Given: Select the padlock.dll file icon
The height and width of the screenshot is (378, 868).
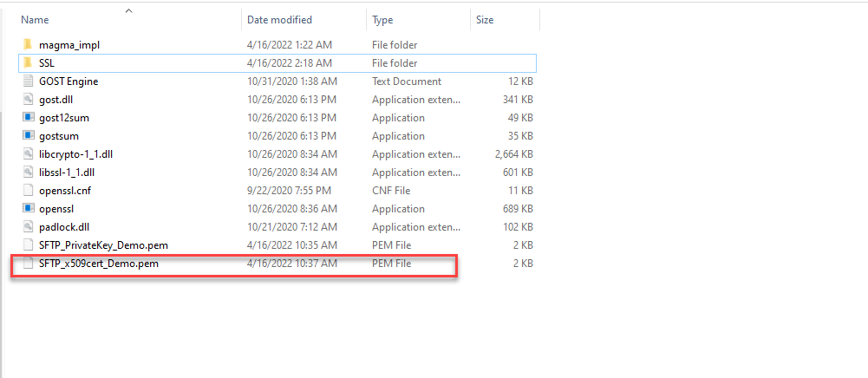Looking at the screenshot, I should (x=28, y=226).
